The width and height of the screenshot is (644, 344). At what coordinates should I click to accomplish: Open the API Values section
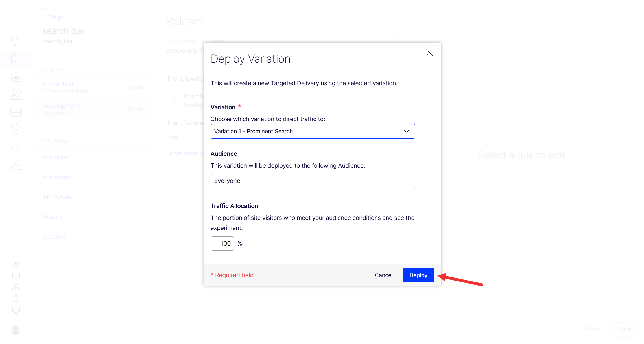point(57,197)
